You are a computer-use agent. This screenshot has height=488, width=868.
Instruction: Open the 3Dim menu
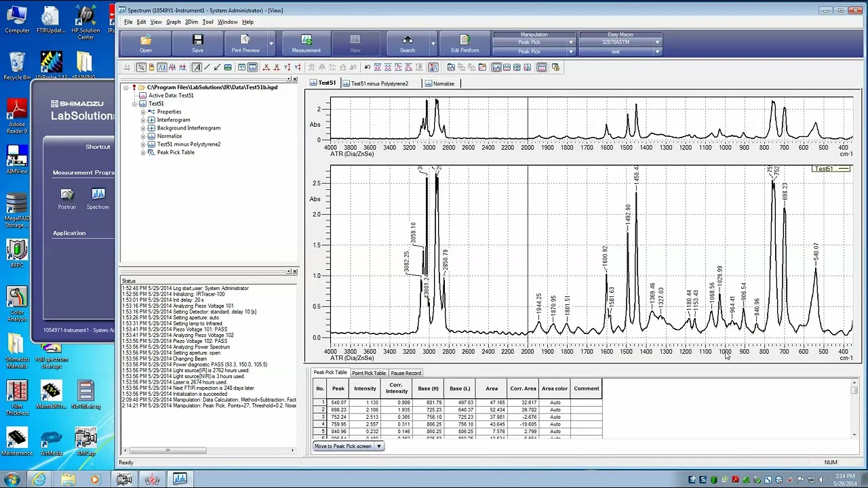click(x=191, y=22)
